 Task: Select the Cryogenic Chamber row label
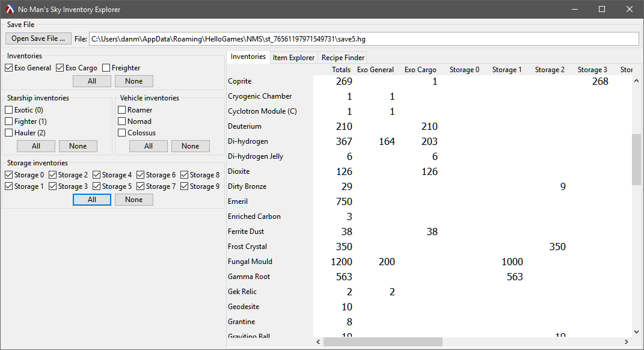click(x=260, y=96)
